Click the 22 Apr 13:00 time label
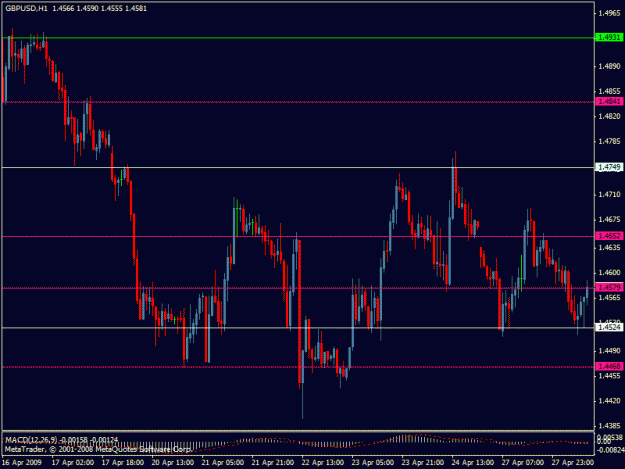 (323, 463)
